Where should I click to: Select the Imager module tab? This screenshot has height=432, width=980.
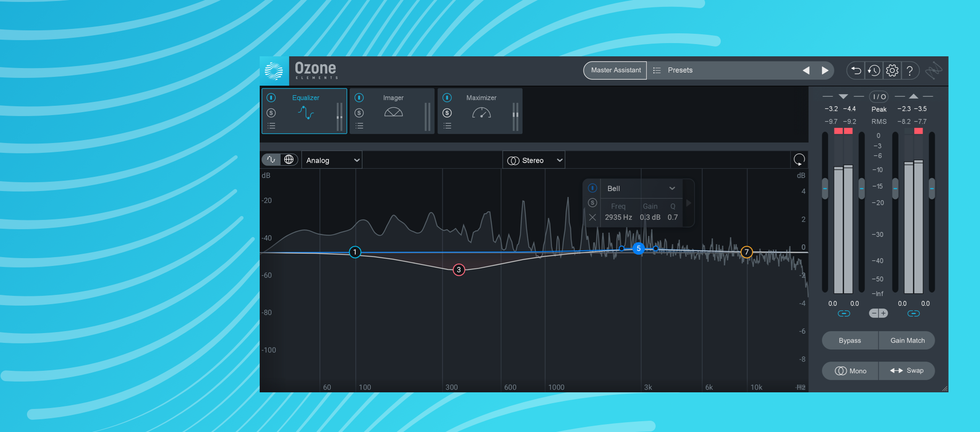click(393, 111)
